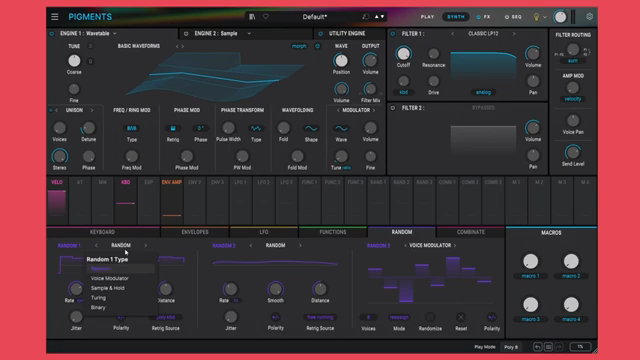Click the Wavefolding Shape sine icon
640x360 pixels.
(311, 129)
